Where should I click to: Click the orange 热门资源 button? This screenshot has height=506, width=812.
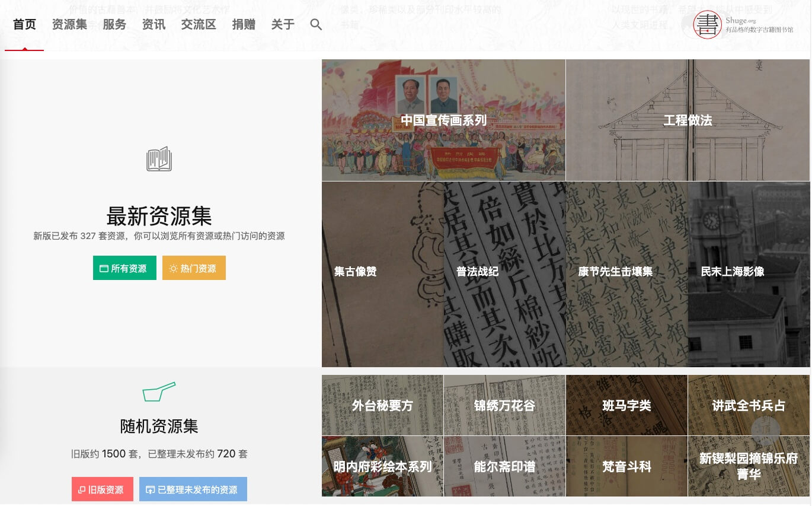coord(194,268)
